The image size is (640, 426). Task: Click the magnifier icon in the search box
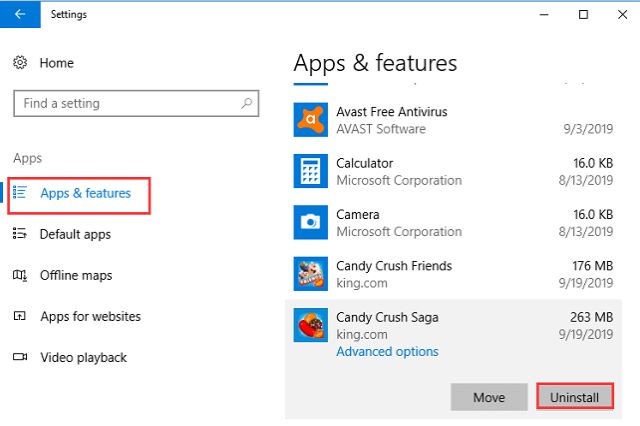246,103
